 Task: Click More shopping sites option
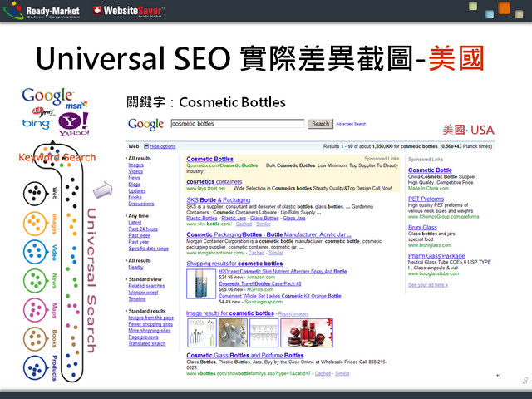pyautogui.click(x=150, y=331)
